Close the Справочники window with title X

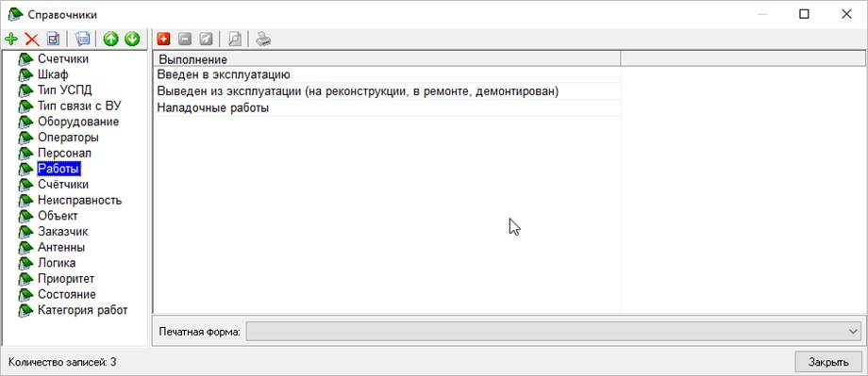pyautogui.click(x=846, y=14)
